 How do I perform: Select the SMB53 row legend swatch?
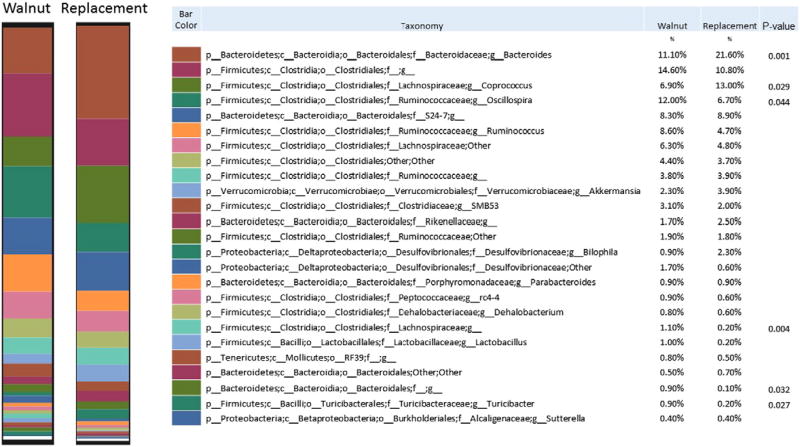tap(186, 206)
